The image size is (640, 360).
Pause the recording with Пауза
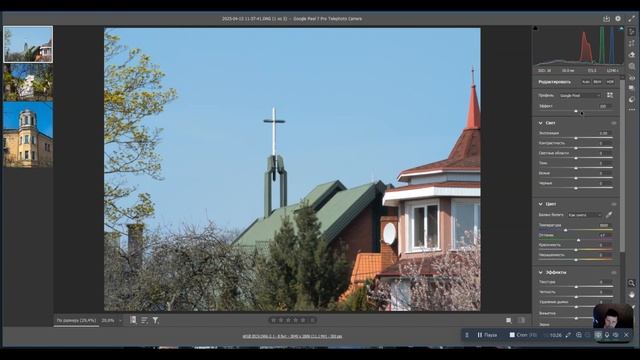tap(487, 335)
